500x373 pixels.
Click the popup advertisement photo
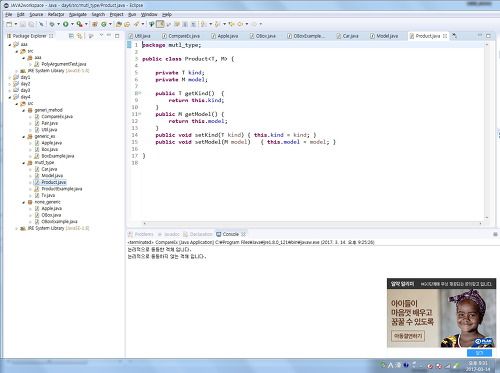click(x=467, y=318)
